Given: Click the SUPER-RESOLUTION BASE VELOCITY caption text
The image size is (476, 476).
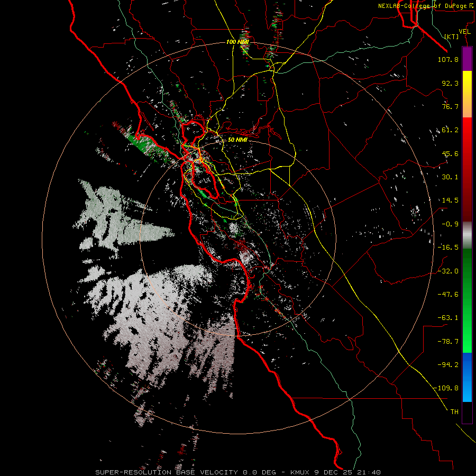Looking at the screenshot, I should 167,472.
